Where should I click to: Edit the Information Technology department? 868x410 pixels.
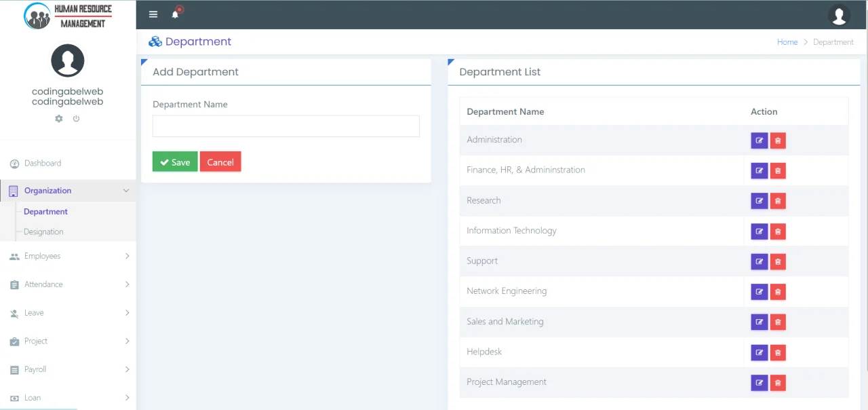coord(759,231)
